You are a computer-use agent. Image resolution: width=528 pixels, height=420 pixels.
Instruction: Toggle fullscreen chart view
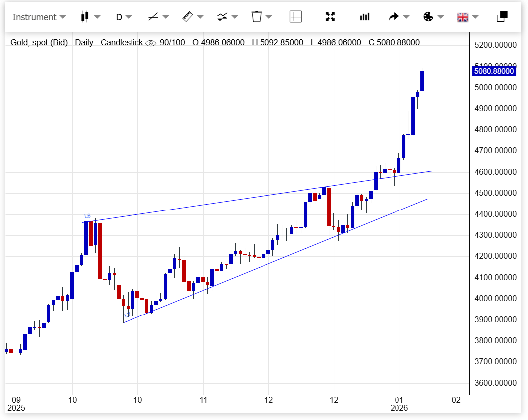point(330,17)
